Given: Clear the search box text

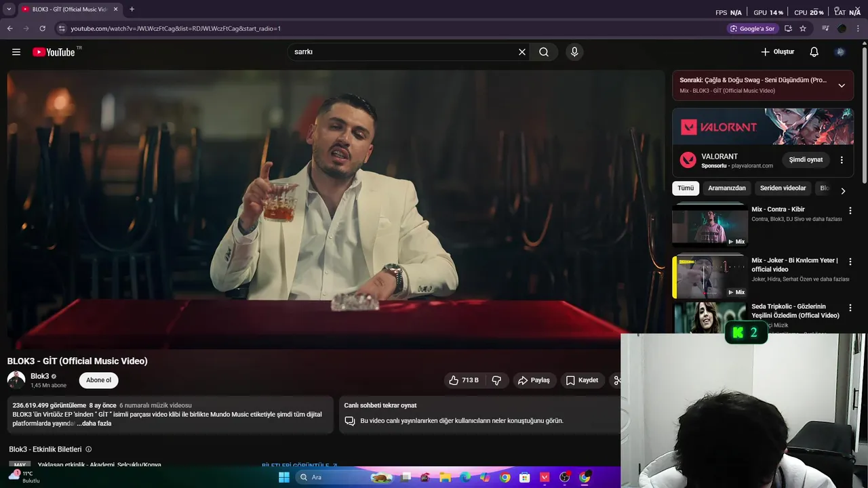Looking at the screenshot, I should click(x=522, y=52).
